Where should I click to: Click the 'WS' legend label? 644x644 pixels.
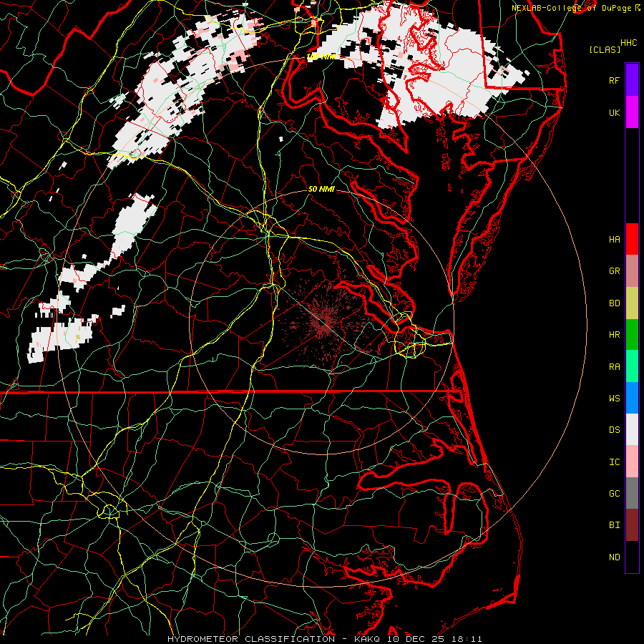(614, 398)
